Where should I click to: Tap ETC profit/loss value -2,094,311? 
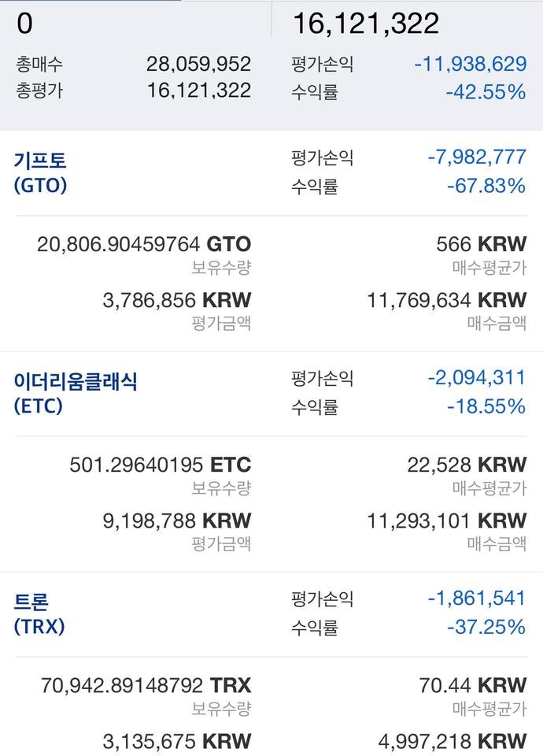(x=476, y=378)
